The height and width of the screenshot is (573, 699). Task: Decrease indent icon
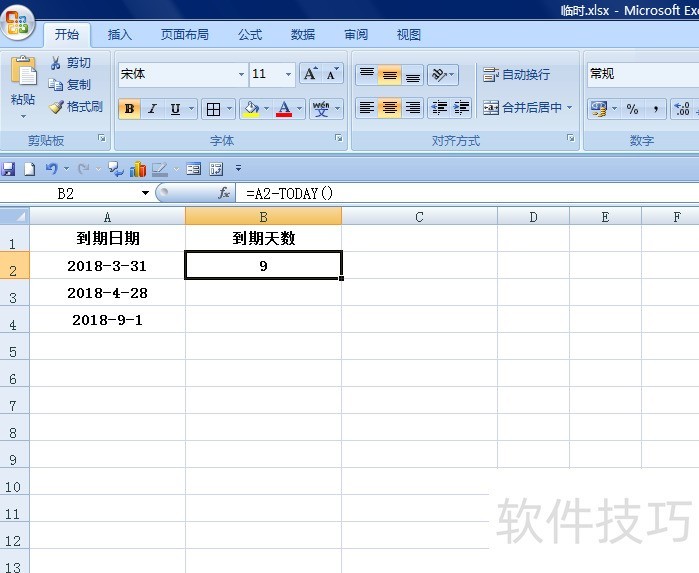point(439,108)
